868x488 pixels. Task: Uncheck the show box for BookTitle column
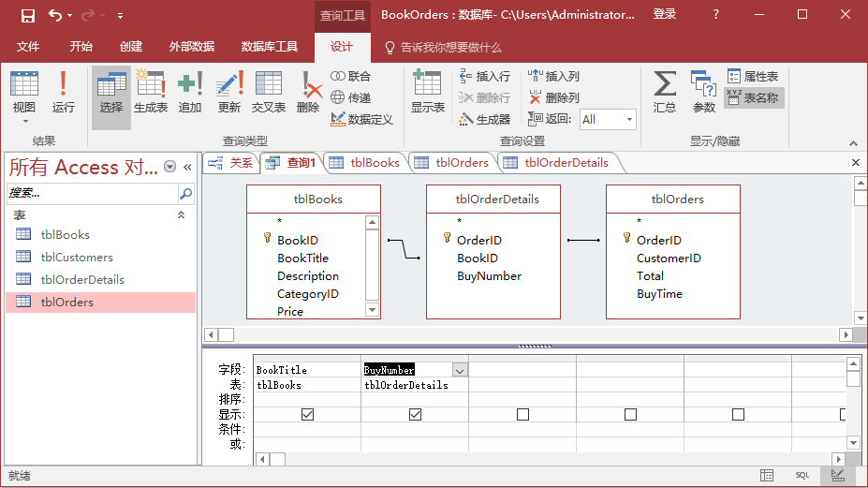tap(307, 414)
